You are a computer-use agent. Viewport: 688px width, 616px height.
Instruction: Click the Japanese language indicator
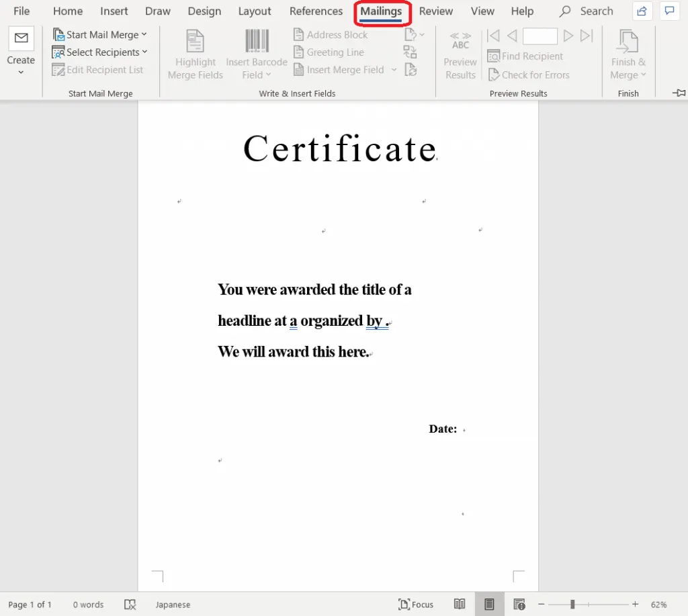coord(173,605)
